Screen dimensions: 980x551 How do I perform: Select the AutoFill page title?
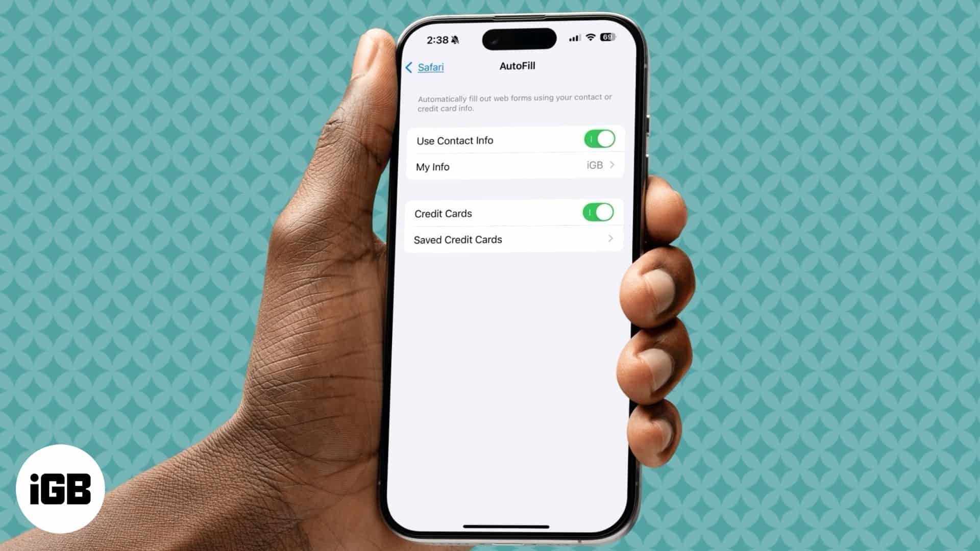click(517, 66)
